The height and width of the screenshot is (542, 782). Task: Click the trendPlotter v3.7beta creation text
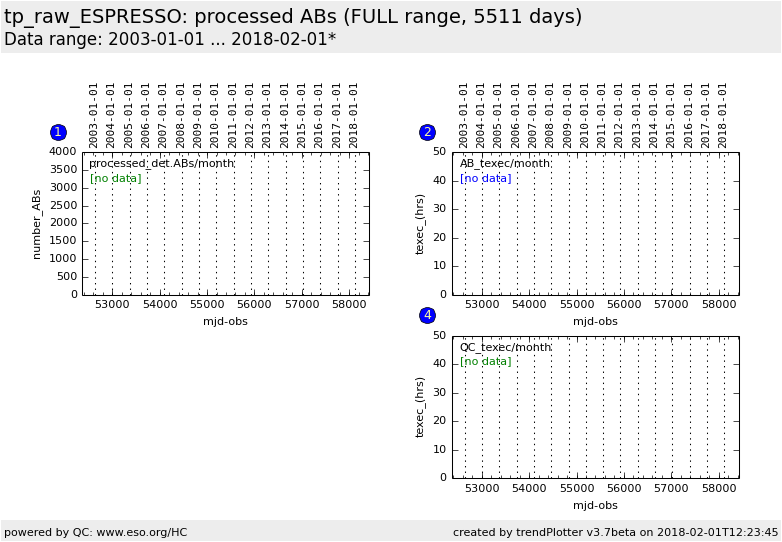[615, 532]
